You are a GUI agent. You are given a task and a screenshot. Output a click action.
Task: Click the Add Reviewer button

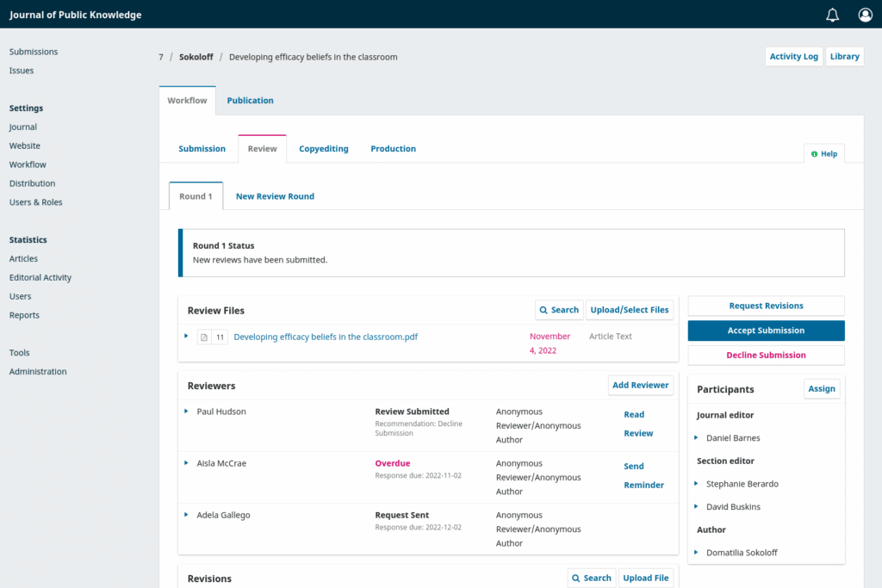tap(640, 385)
